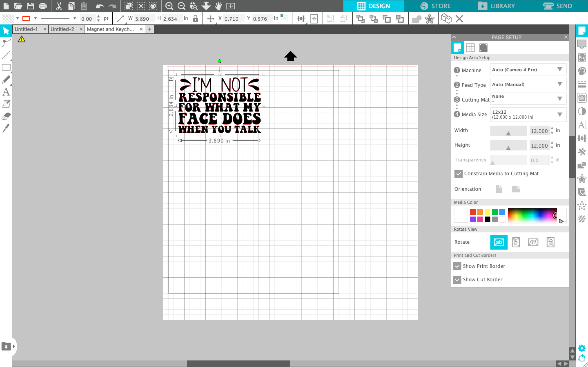
Task: Select the Rectangle drawing tool
Action: pos(6,67)
